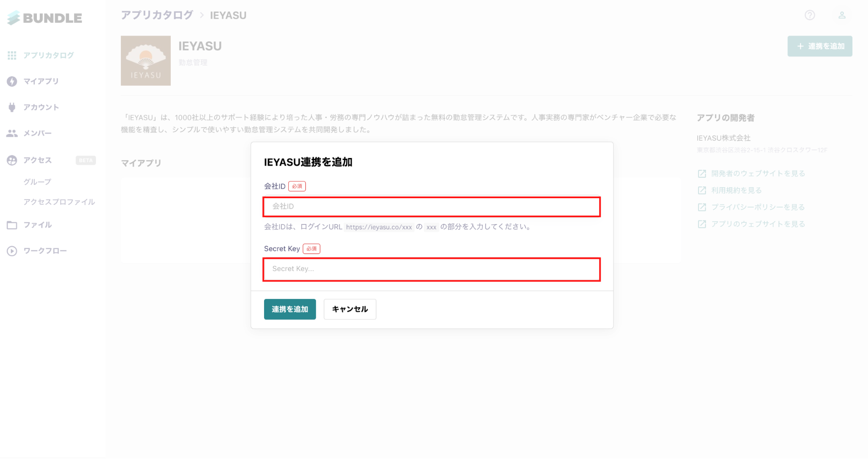868x468 pixels.
Task: Click IEYASU株式会社 developer name
Action: 723,138
